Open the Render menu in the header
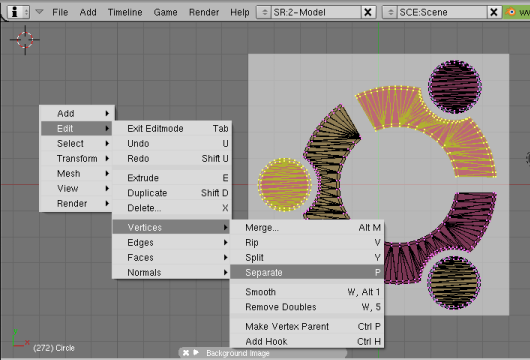The height and width of the screenshot is (360, 530). pyautogui.click(x=204, y=13)
